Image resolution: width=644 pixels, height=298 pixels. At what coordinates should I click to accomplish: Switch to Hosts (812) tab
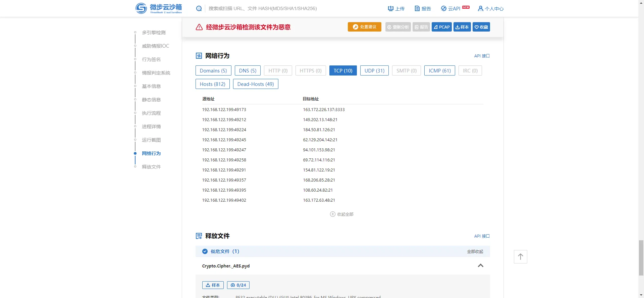click(213, 84)
